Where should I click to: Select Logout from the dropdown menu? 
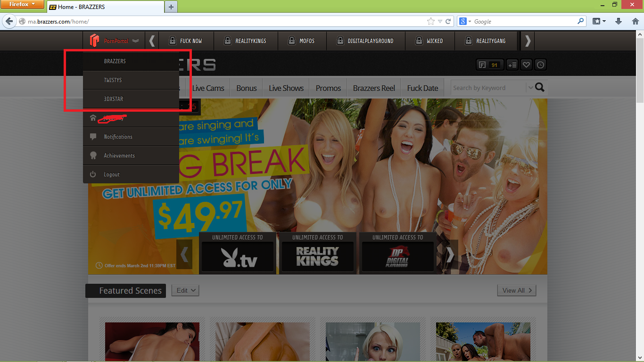(131, 174)
